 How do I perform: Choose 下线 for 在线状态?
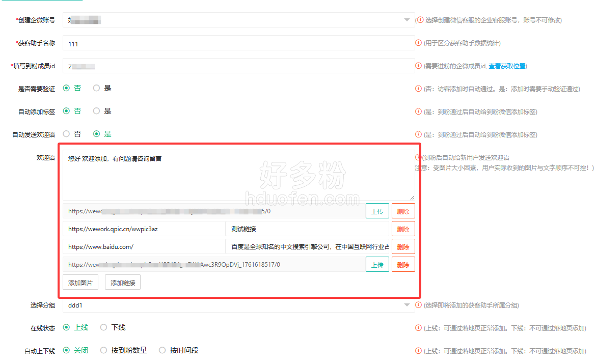[x=104, y=327]
